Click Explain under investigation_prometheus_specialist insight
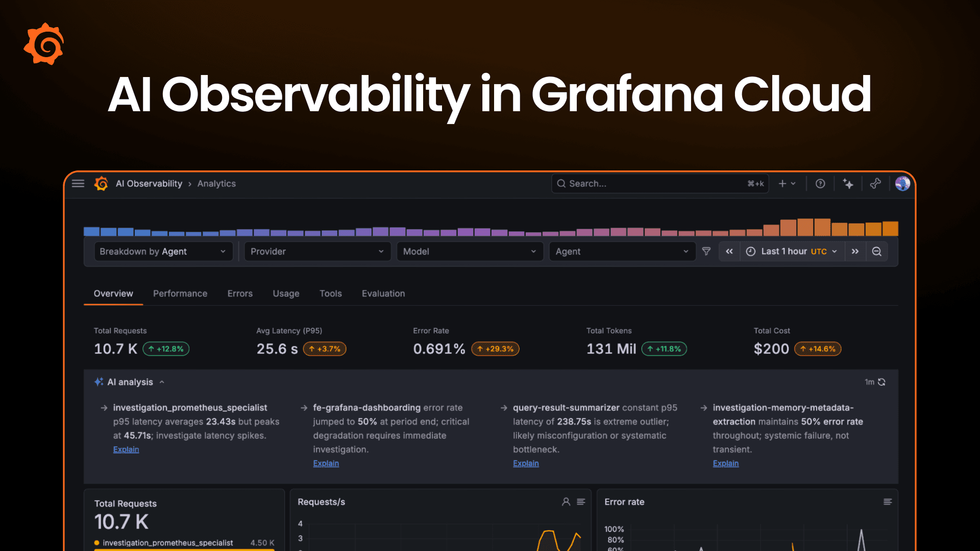The height and width of the screenshot is (551, 980). click(126, 449)
